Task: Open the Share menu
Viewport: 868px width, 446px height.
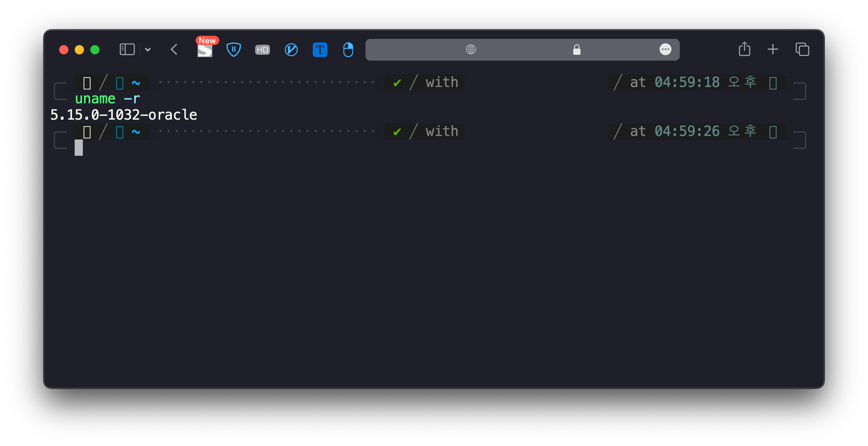Action: [x=744, y=49]
